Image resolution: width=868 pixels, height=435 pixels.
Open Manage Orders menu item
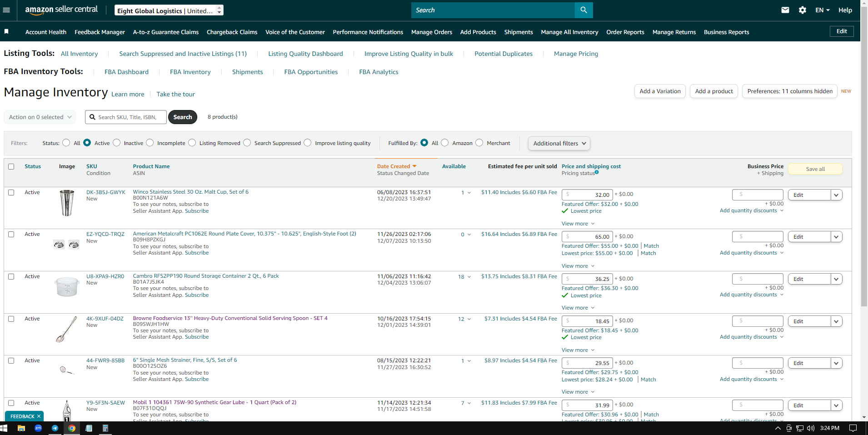(x=432, y=32)
